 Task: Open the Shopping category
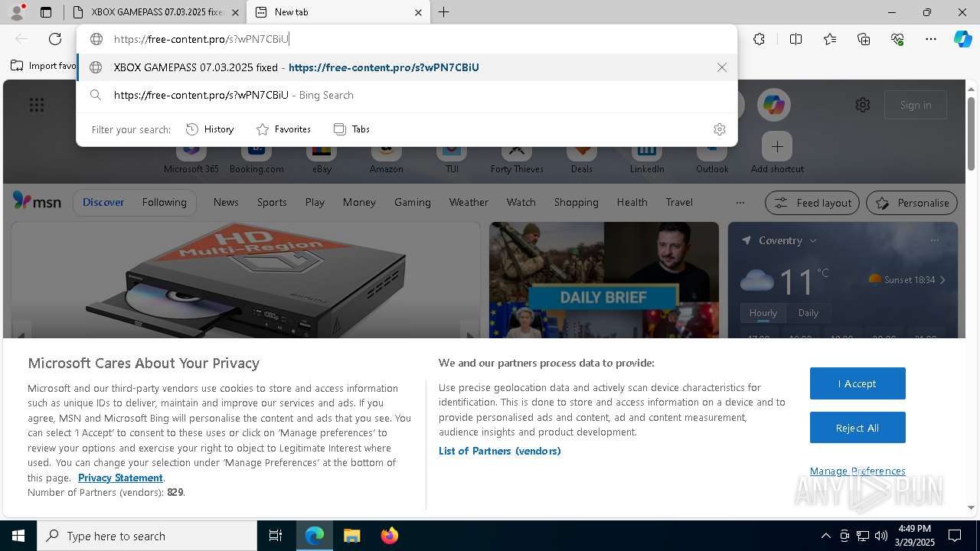[x=576, y=202]
